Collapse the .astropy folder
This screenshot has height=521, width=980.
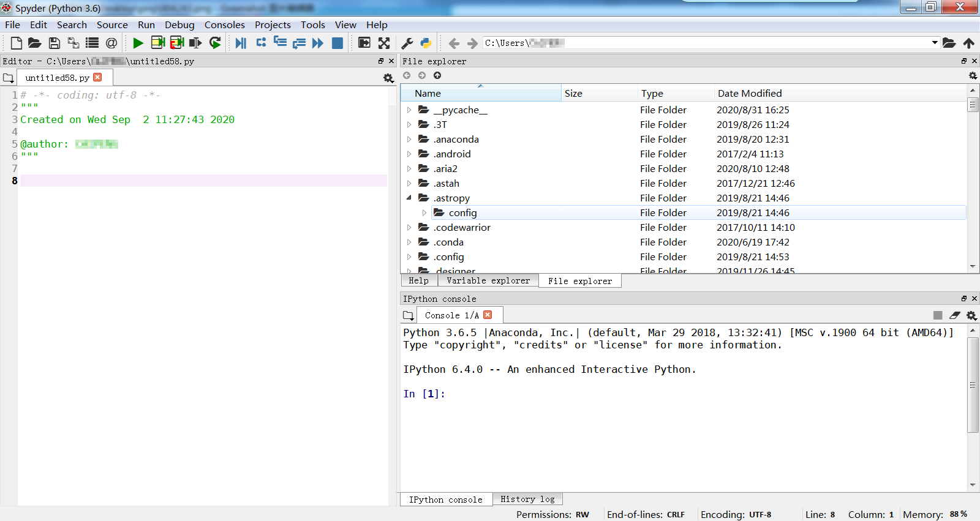[x=409, y=198]
